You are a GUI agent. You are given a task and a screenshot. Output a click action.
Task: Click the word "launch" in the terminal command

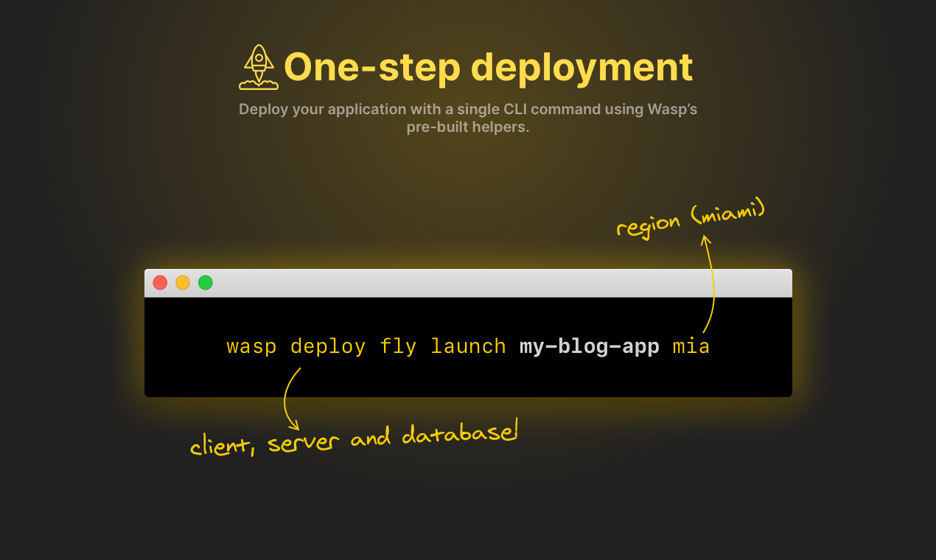(468, 346)
